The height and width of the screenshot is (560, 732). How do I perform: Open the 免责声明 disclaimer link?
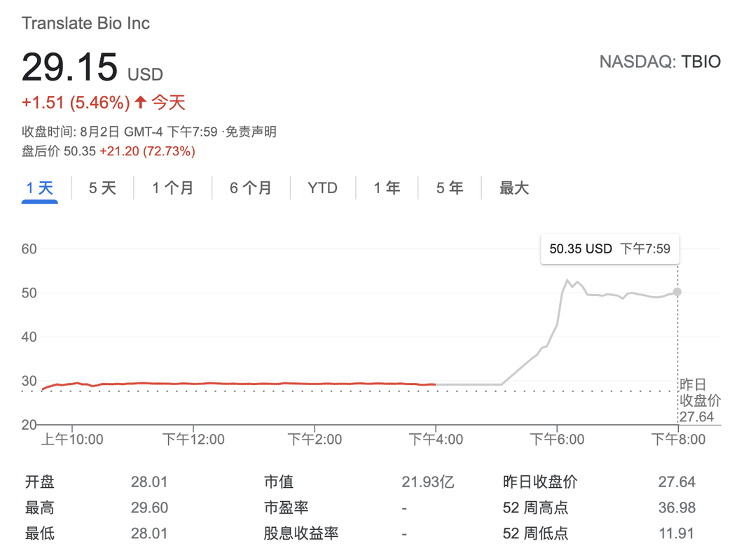coord(251,132)
